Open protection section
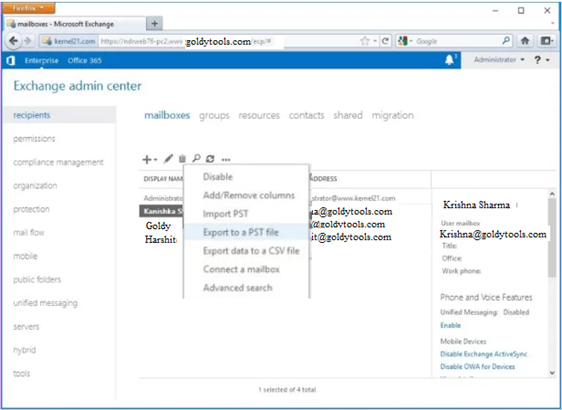Image resolution: width=562 pixels, height=410 pixels. pyautogui.click(x=32, y=209)
